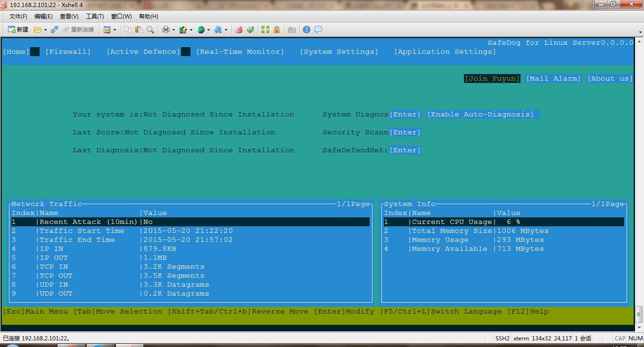Select the Recent Attack (10min) row

190,222
